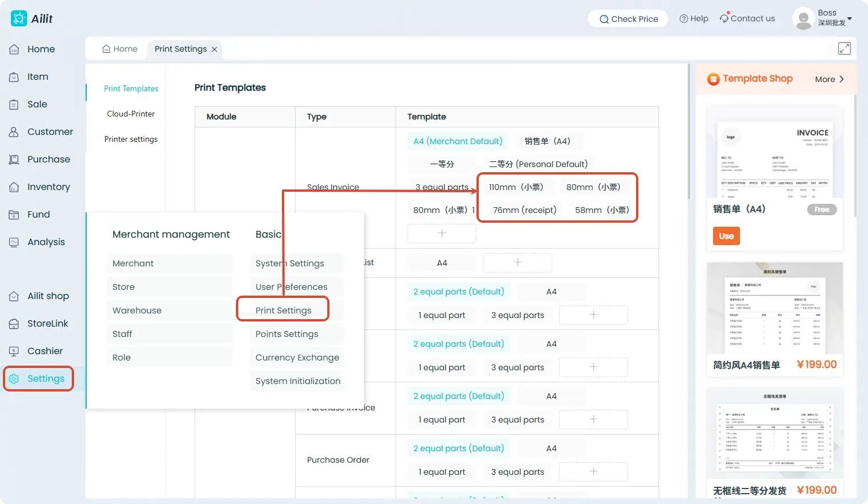Open Inventory from the sidebar icon
The width and height of the screenshot is (868, 504).
(x=14, y=187)
